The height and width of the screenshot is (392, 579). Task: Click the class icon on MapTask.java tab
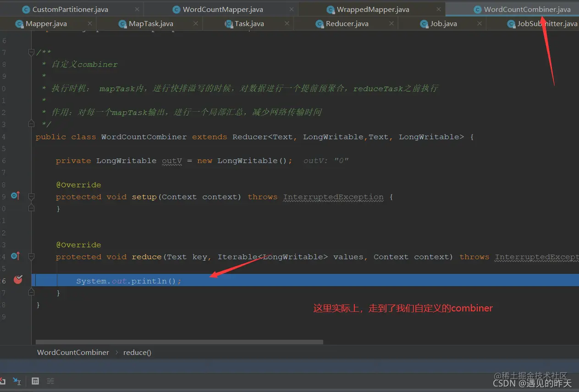pyautogui.click(x=122, y=24)
